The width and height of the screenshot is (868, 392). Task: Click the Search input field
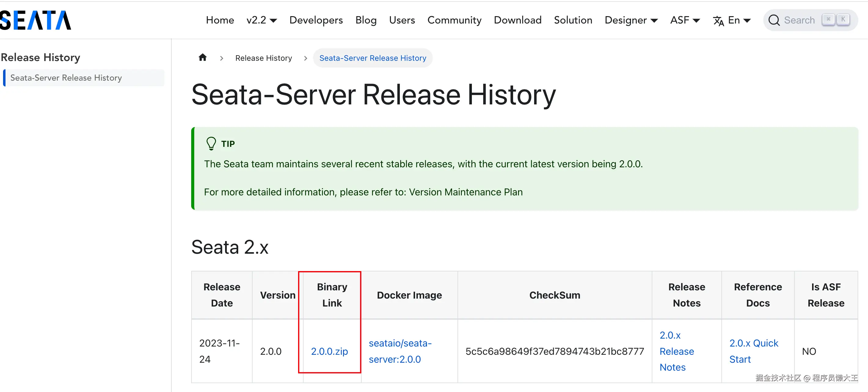click(x=799, y=20)
